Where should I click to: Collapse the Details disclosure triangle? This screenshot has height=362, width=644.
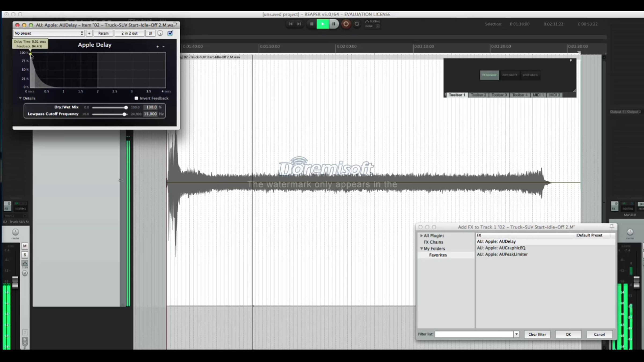(20, 98)
